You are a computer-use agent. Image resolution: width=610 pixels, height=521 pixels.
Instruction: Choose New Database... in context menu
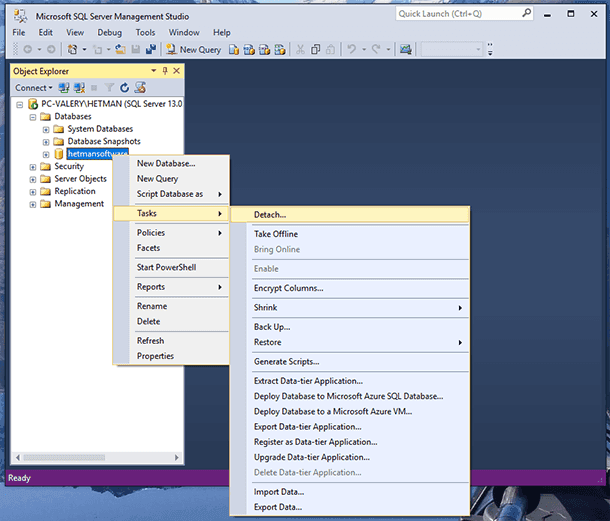pyautogui.click(x=171, y=163)
